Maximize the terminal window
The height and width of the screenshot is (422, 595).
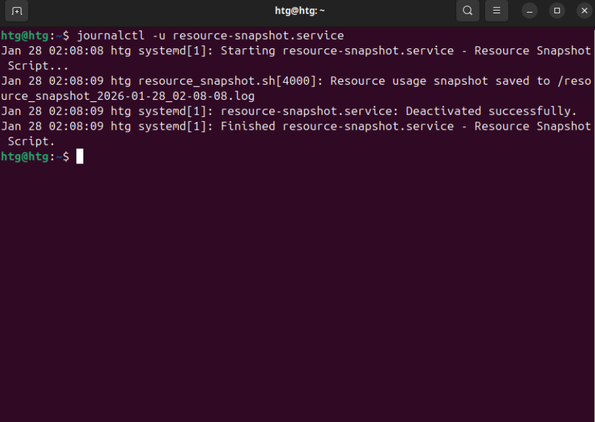(557, 11)
